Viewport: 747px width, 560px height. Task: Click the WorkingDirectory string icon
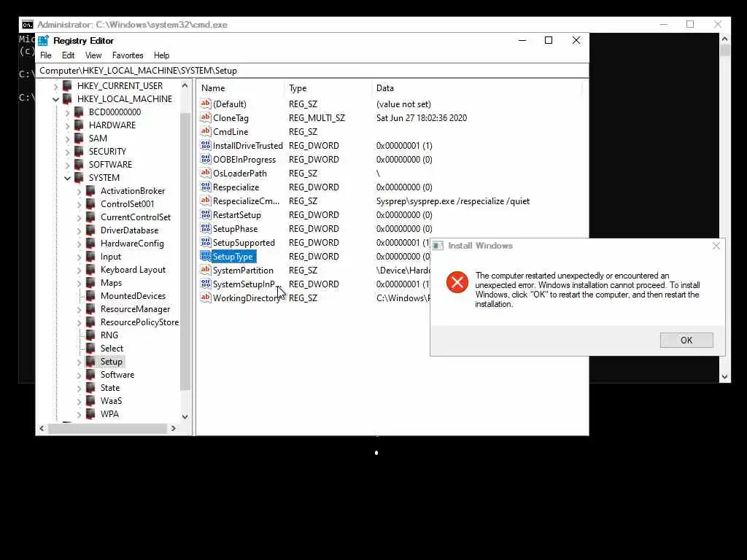coord(205,297)
